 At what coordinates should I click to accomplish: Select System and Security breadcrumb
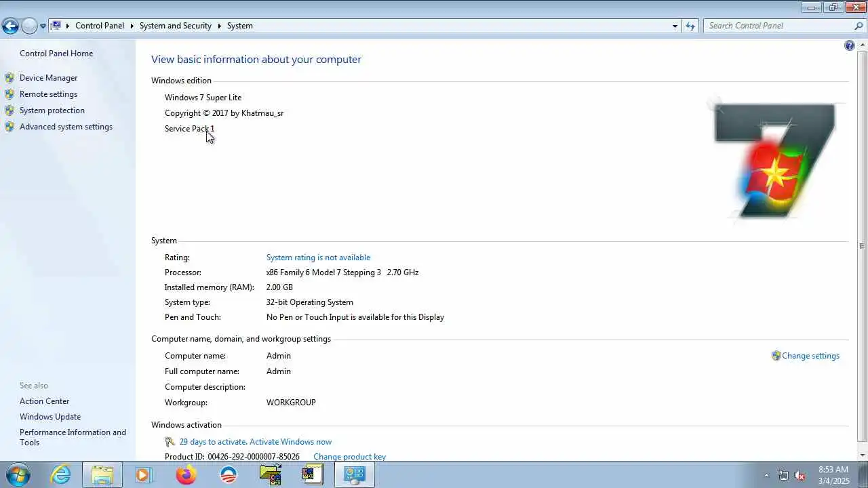tap(176, 26)
